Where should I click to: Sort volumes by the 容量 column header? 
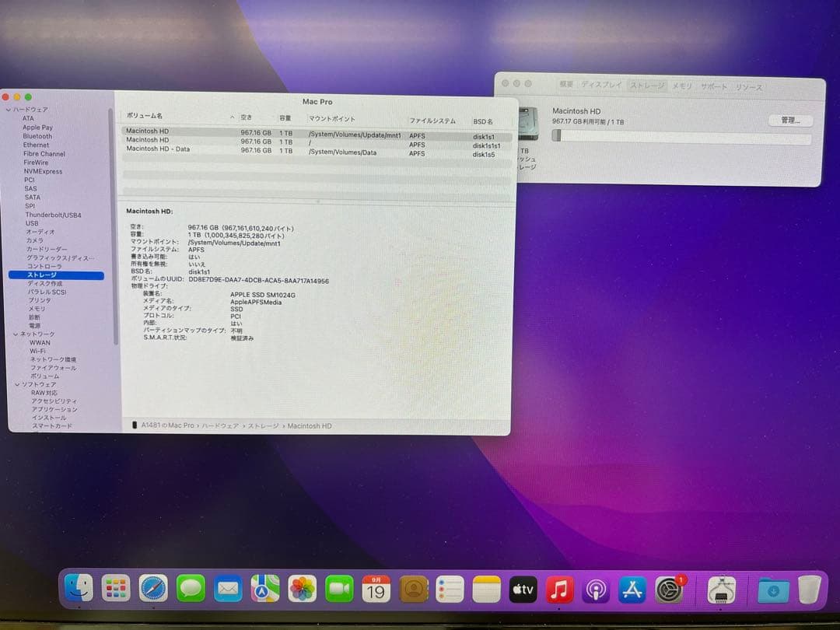point(285,119)
